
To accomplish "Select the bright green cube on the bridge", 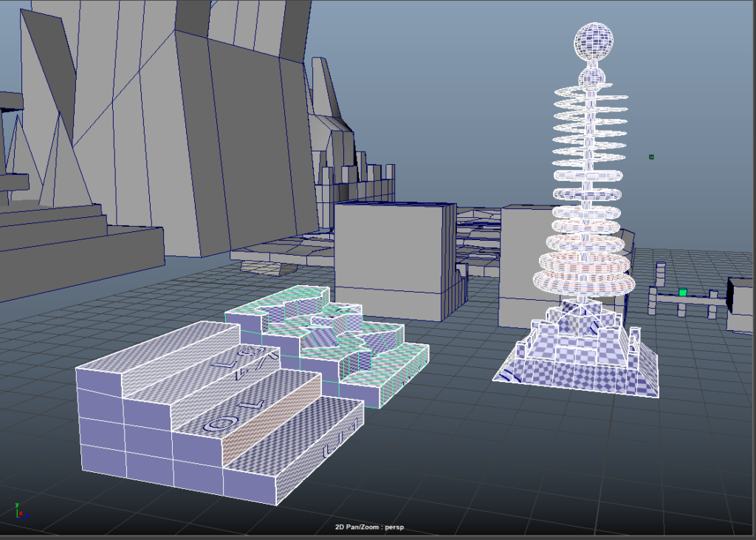I will click(x=683, y=293).
